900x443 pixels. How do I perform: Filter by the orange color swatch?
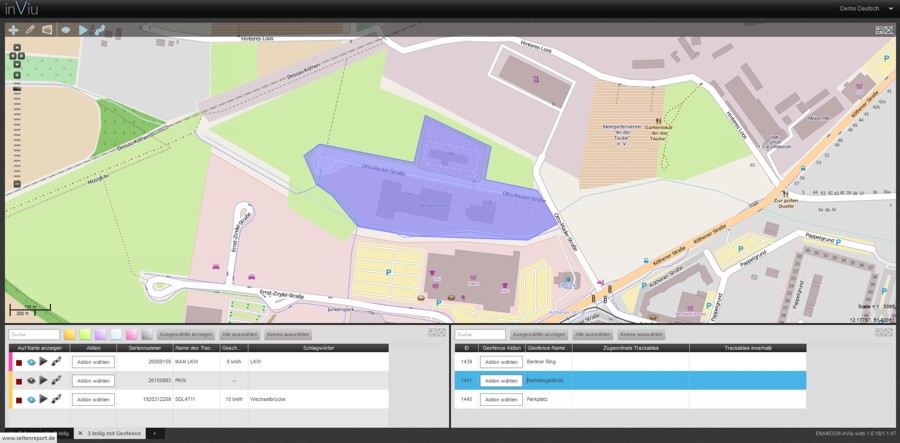69,334
